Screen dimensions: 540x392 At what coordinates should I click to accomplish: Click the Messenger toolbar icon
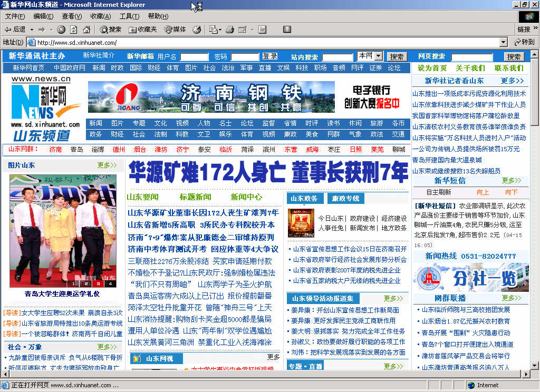click(x=287, y=30)
